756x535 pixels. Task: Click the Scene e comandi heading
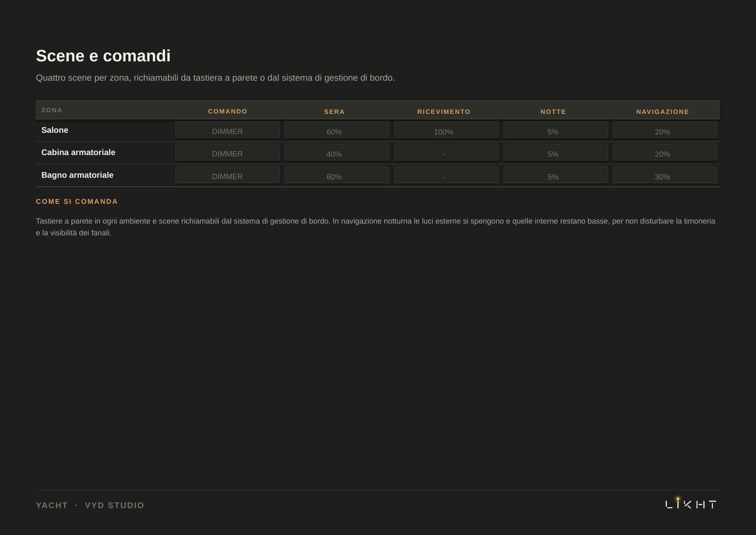tap(103, 56)
